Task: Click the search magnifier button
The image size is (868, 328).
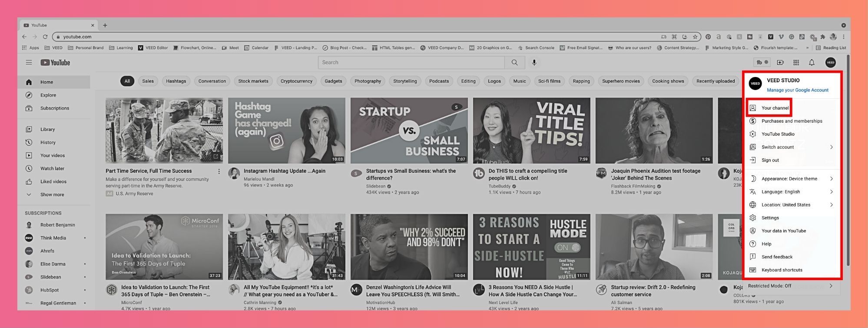Action: (514, 63)
